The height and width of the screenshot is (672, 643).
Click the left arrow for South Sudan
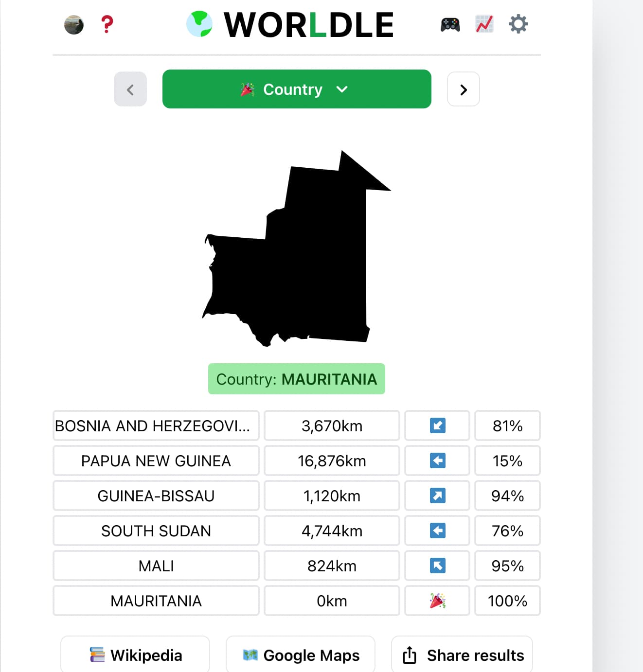pyautogui.click(x=437, y=531)
